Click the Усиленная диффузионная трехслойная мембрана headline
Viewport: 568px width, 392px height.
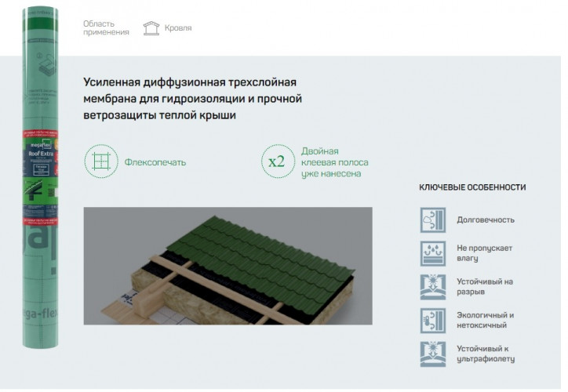[192, 99]
